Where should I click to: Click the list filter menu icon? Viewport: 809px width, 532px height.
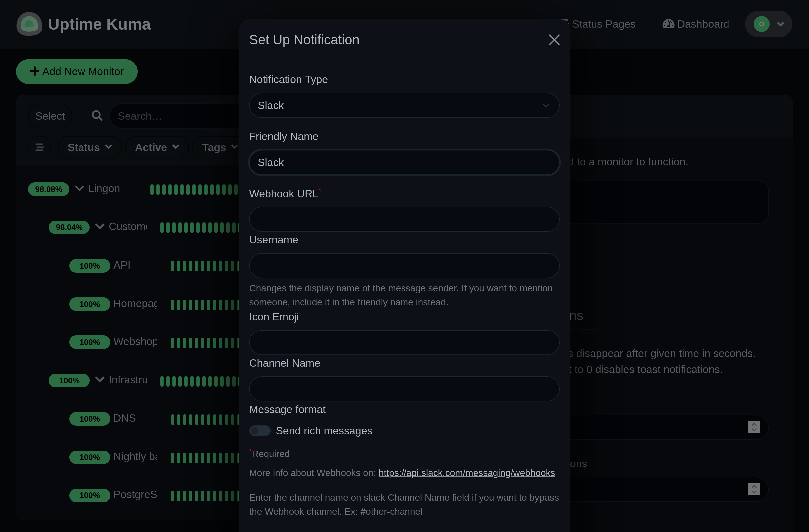pos(40,147)
